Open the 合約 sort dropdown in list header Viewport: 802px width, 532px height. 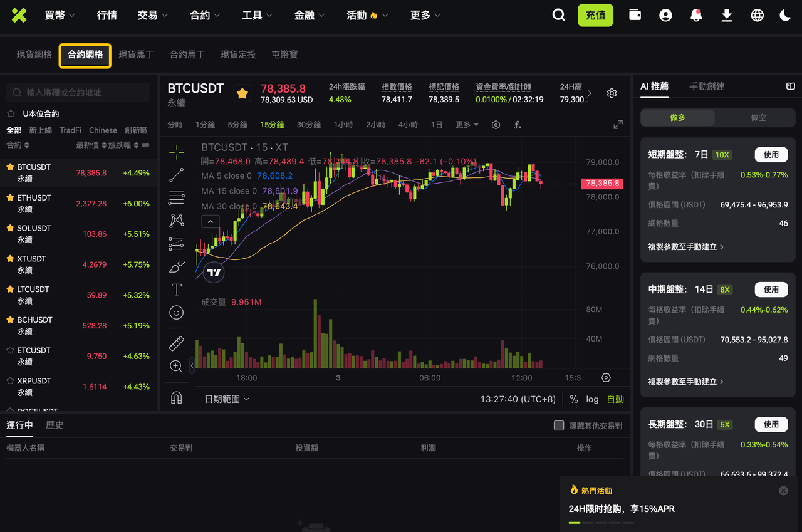tap(18, 145)
